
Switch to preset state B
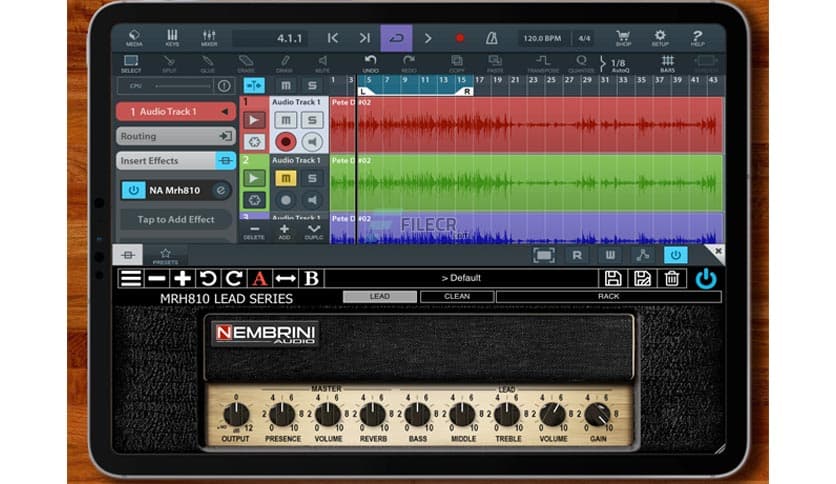click(x=311, y=278)
